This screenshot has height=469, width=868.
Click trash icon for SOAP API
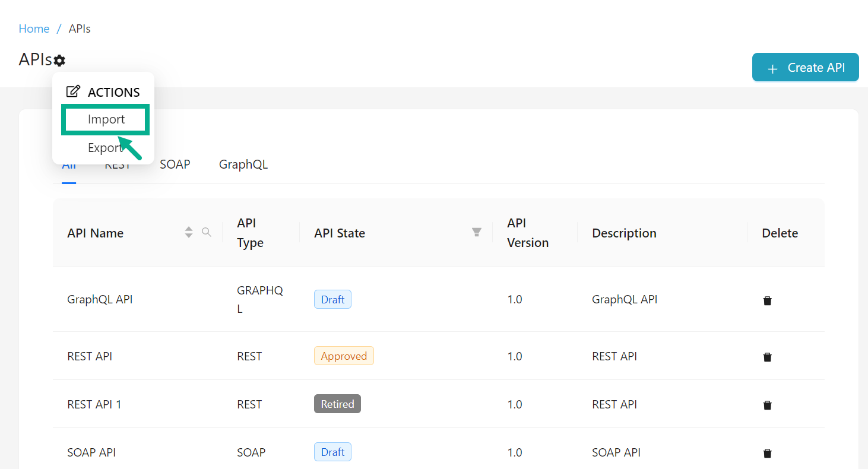tap(767, 453)
